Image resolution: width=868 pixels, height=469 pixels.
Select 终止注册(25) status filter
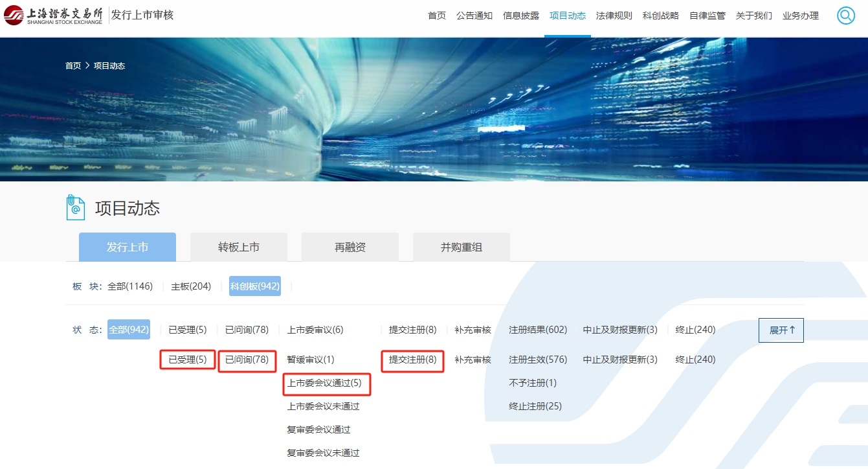pyautogui.click(x=535, y=406)
